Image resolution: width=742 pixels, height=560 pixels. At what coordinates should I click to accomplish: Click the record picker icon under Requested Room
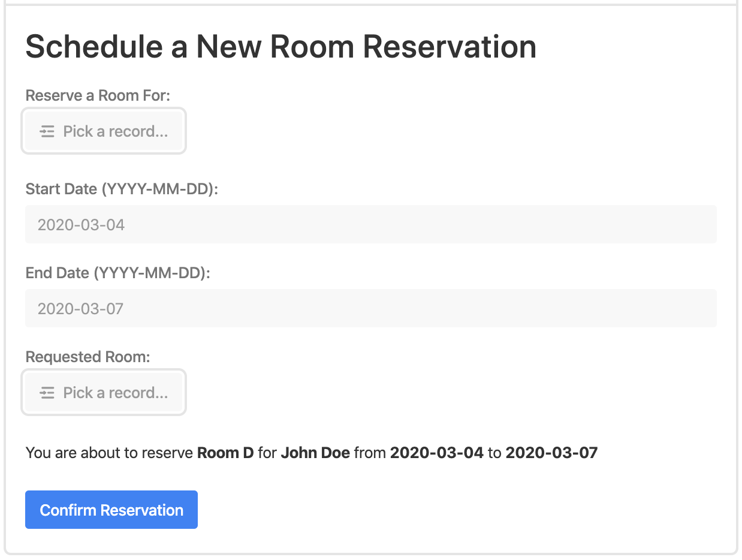[47, 393]
